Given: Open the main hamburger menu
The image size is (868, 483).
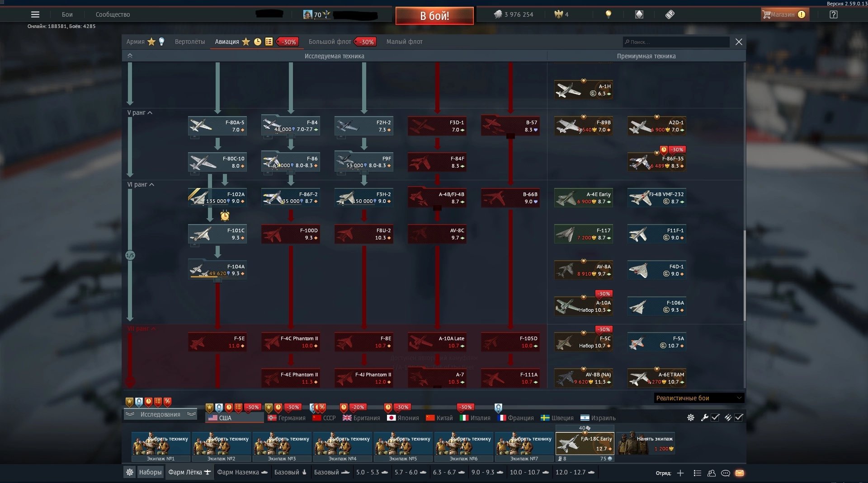Looking at the screenshot, I should pos(35,14).
